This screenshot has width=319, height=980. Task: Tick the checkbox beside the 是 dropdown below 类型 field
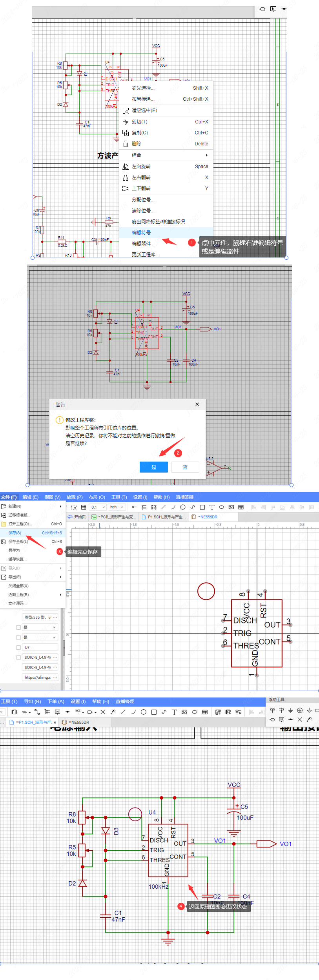click(x=18, y=627)
